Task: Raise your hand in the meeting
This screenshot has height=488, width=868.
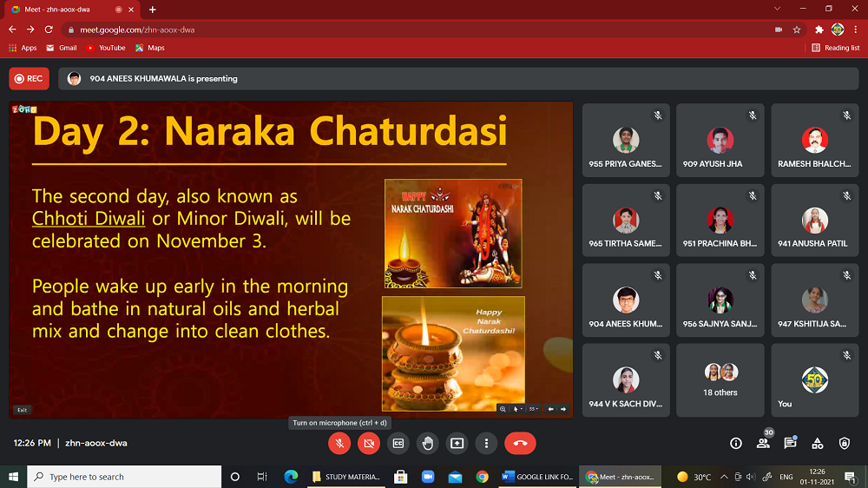Action: (x=428, y=443)
